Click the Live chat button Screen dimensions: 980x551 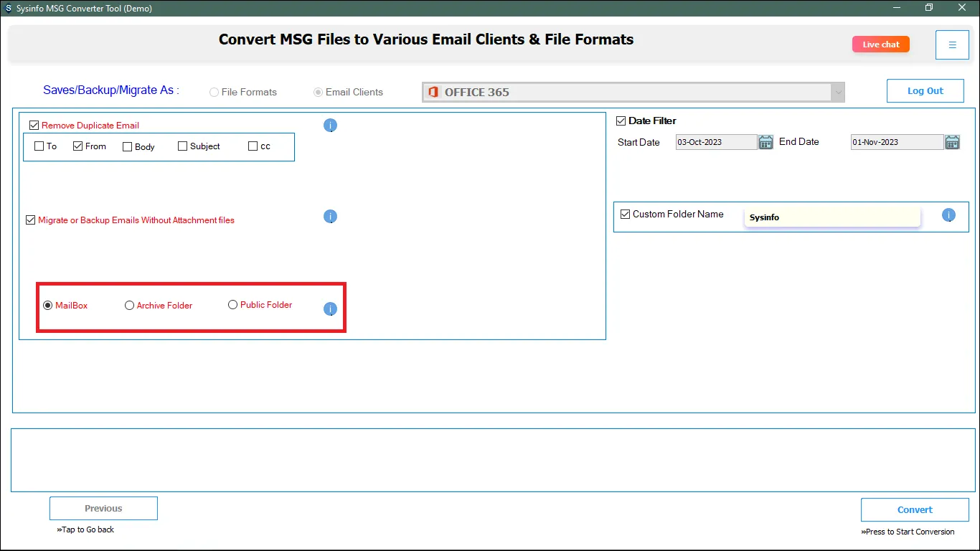(881, 44)
